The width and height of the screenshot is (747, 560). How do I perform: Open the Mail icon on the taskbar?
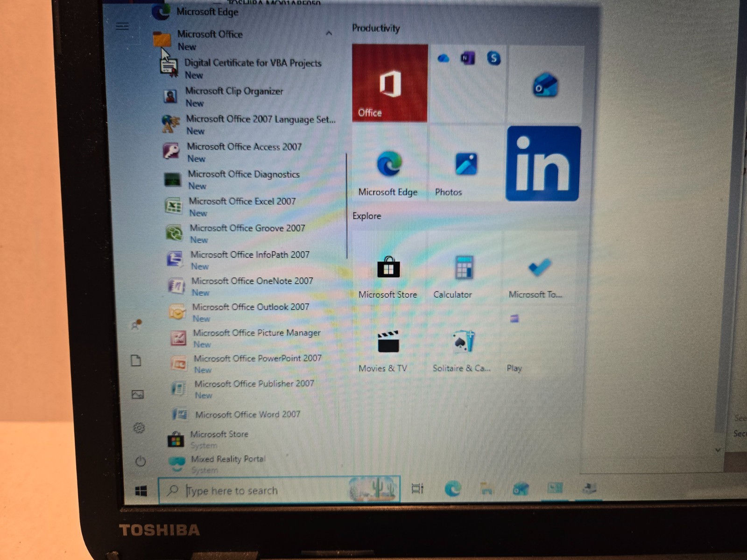pyautogui.click(x=521, y=489)
